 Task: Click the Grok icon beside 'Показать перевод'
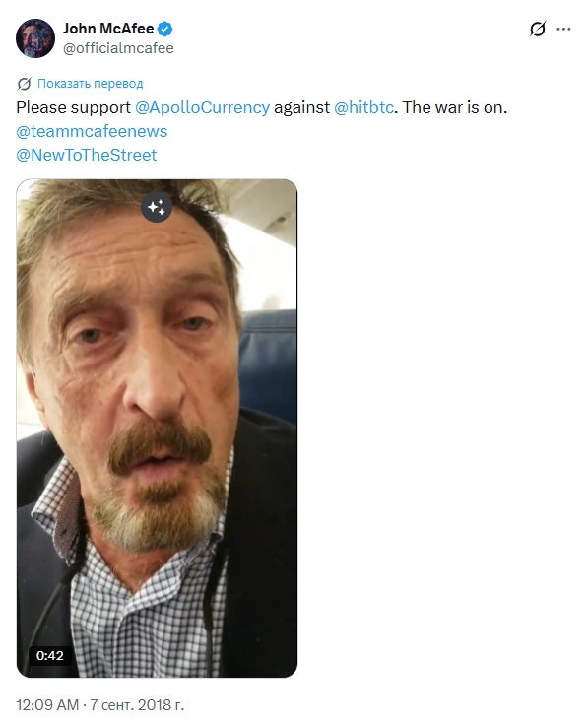tap(24, 84)
